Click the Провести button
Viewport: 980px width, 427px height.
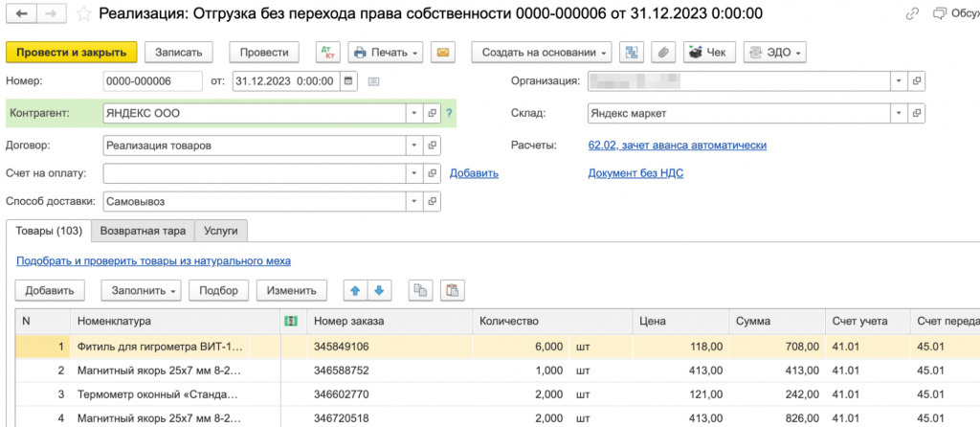(264, 53)
